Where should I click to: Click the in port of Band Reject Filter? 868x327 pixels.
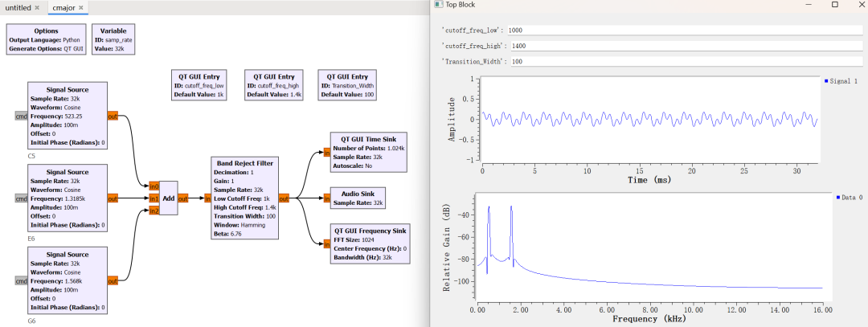point(208,198)
